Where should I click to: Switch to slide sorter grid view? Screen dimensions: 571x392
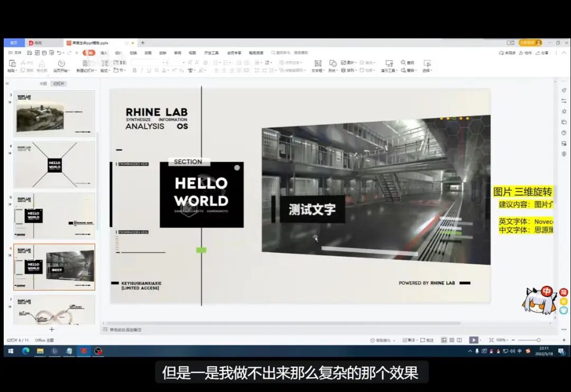click(452, 340)
